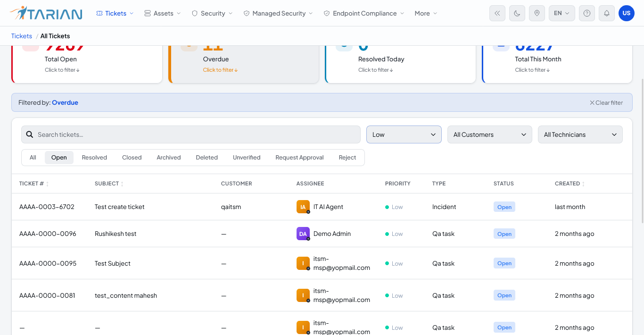The width and height of the screenshot is (644, 335).
Task: Clear the Overdue filter
Action: point(606,102)
